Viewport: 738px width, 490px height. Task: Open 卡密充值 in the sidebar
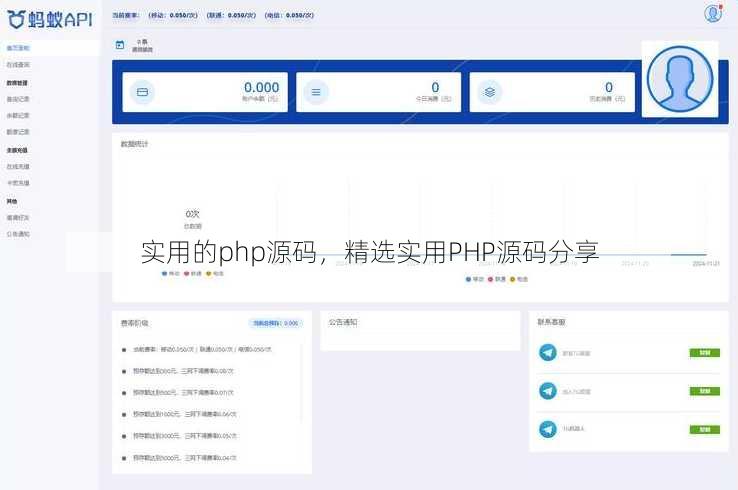point(18,183)
